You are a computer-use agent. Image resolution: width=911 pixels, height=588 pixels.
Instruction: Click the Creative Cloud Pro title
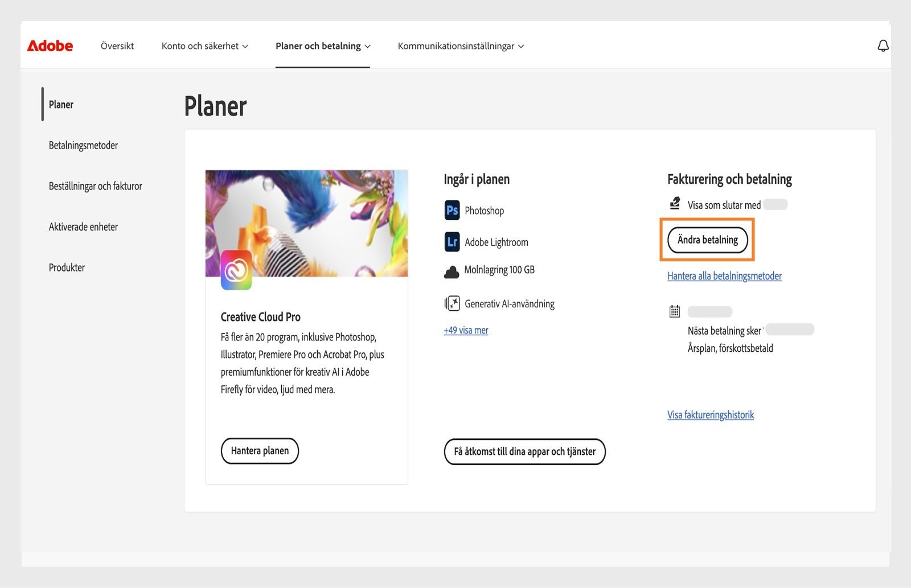pos(260,317)
